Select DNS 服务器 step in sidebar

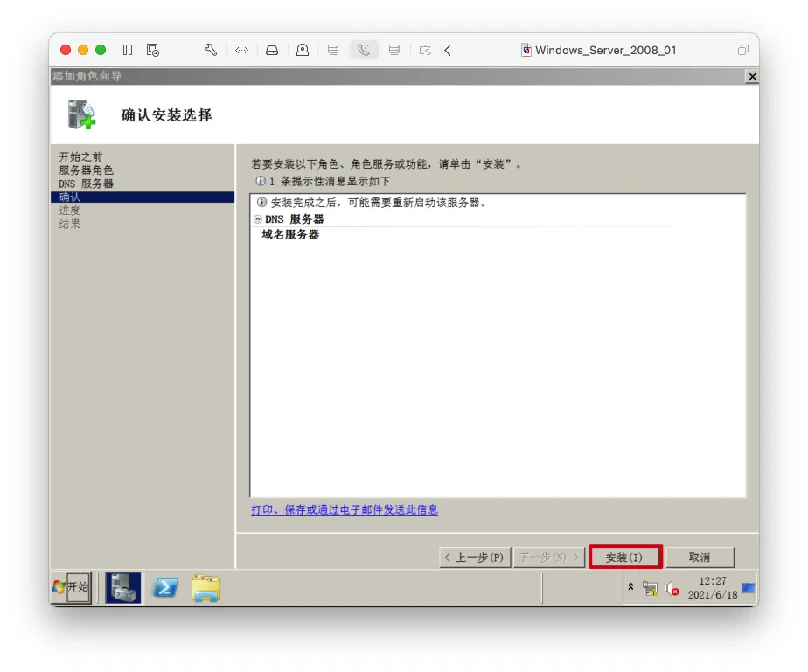[x=86, y=184]
